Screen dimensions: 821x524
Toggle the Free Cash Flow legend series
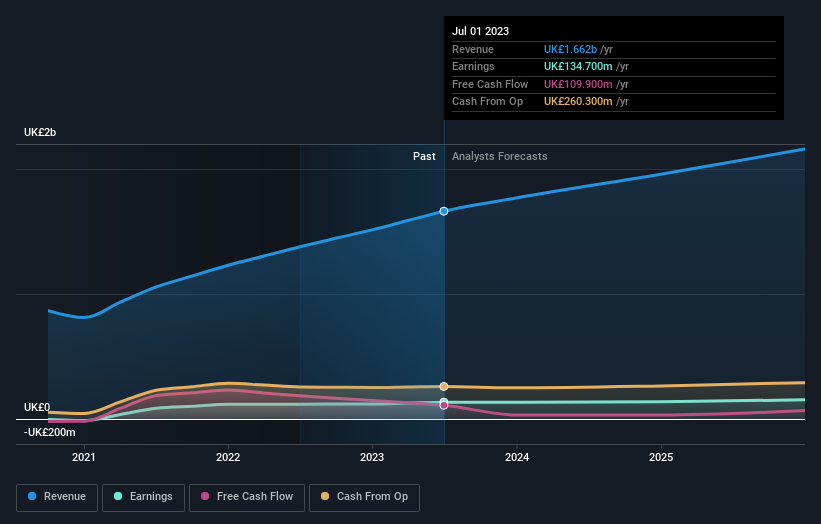[247, 497]
